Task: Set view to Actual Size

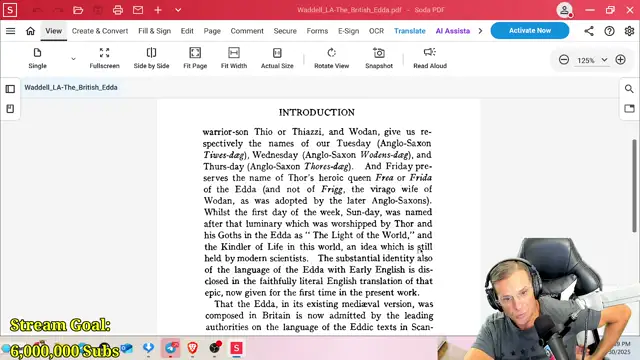Action: tap(277, 58)
